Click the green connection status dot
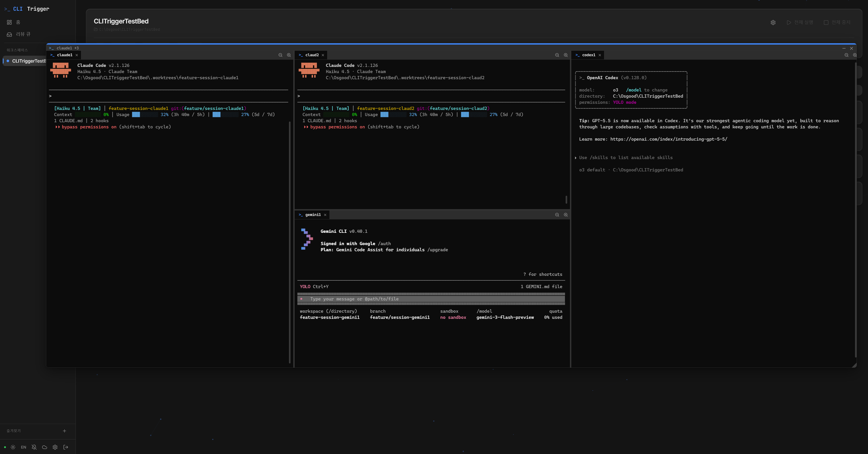 click(5, 447)
